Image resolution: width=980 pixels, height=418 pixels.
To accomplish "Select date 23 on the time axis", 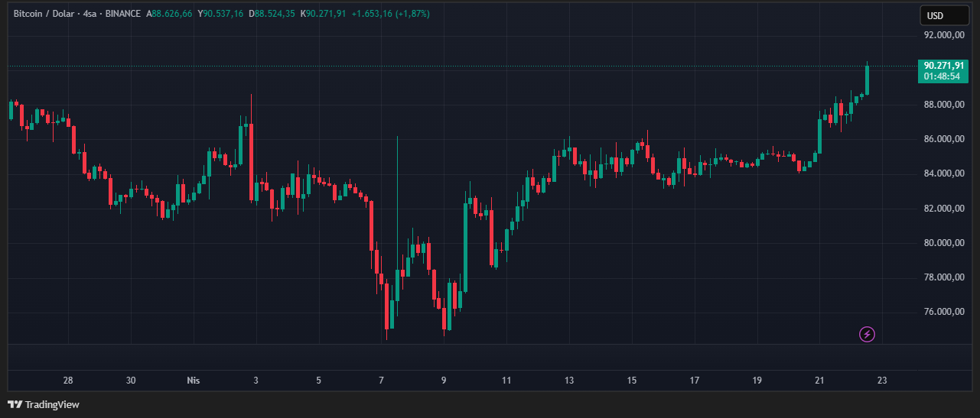I will (x=882, y=380).
